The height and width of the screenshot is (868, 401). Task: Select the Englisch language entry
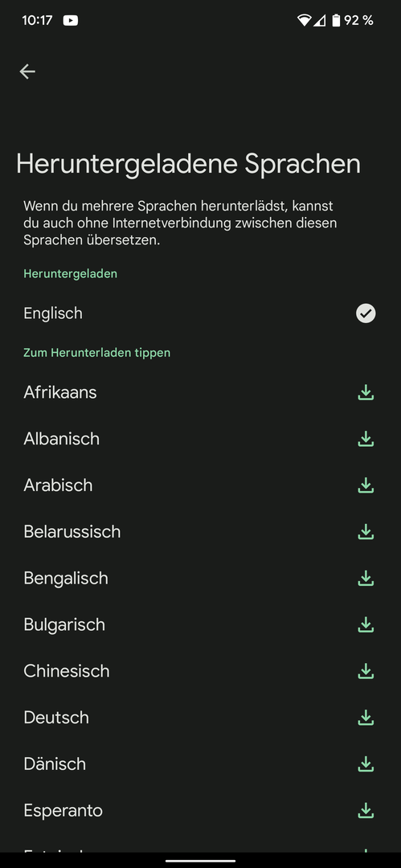pyautogui.click(x=201, y=313)
